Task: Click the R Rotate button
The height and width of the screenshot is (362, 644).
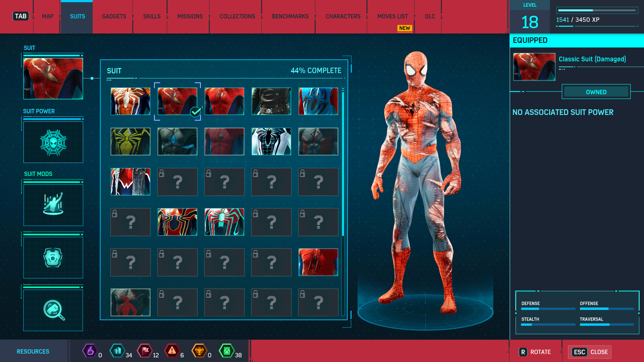Action: 535,352
